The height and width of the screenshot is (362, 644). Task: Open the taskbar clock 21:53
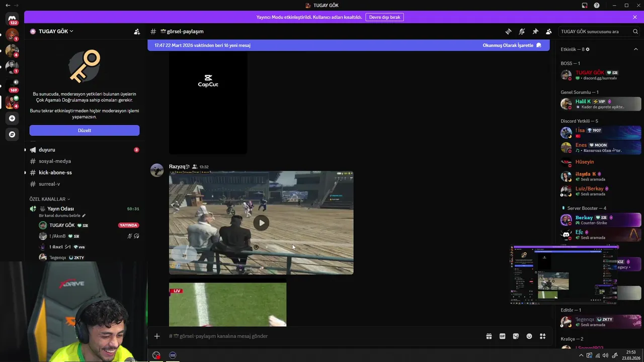pyautogui.click(x=630, y=355)
